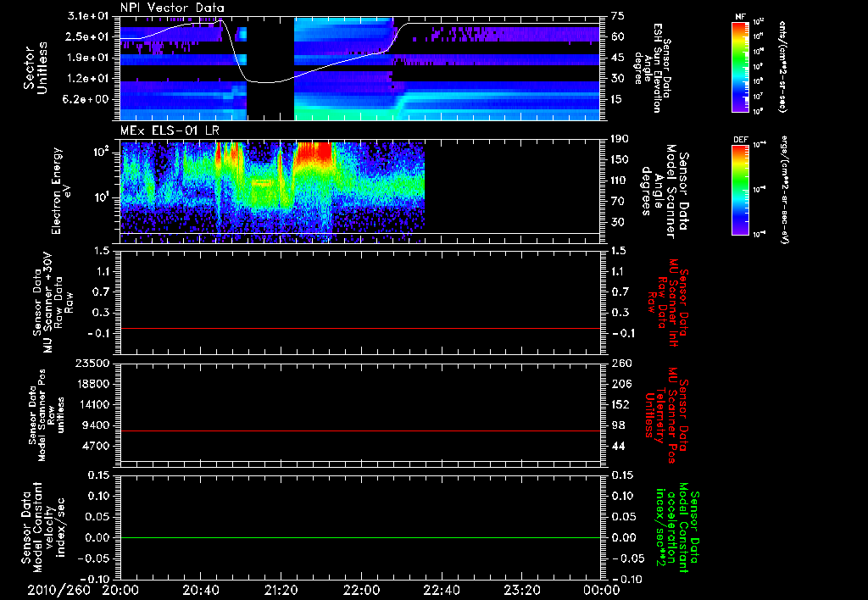Screen dimensions: 868x600
Task: Click the 20:40 time tick label
Action: (200, 590)
